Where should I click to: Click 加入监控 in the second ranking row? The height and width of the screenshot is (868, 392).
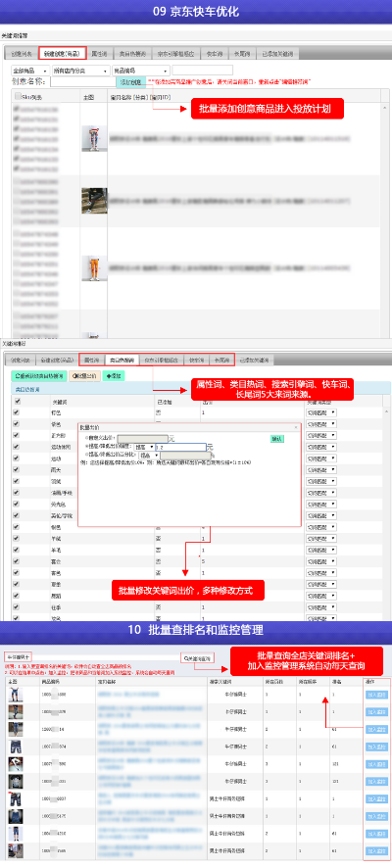[x=377, y=712]
